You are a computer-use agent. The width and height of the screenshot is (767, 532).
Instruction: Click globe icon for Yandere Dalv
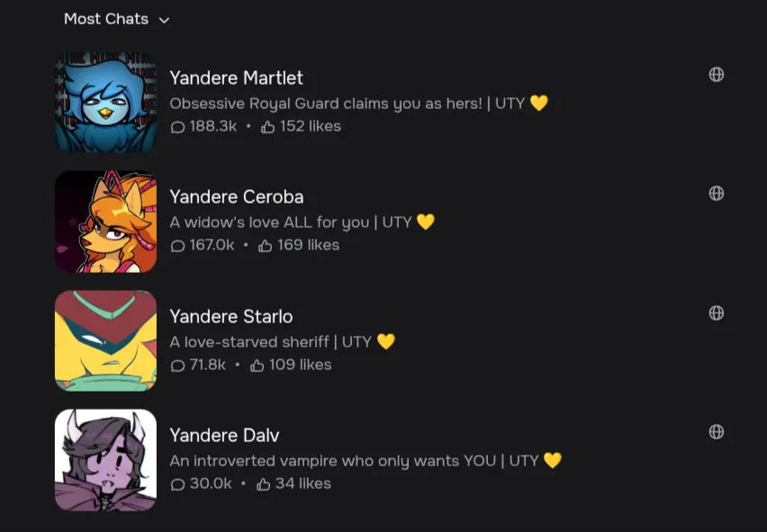pyautogui.click(x=716, y=432)
